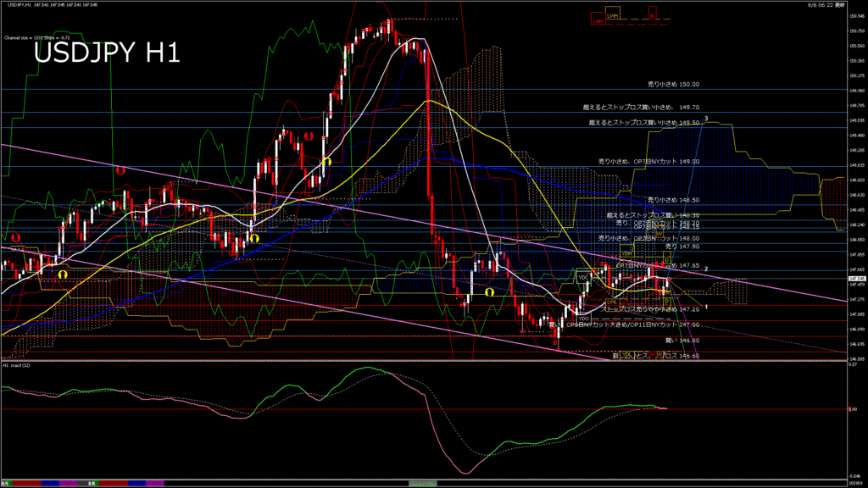Click the YDC label box on chart
Viewport: 868px width, 488px height.
click(x=583, y=277)
